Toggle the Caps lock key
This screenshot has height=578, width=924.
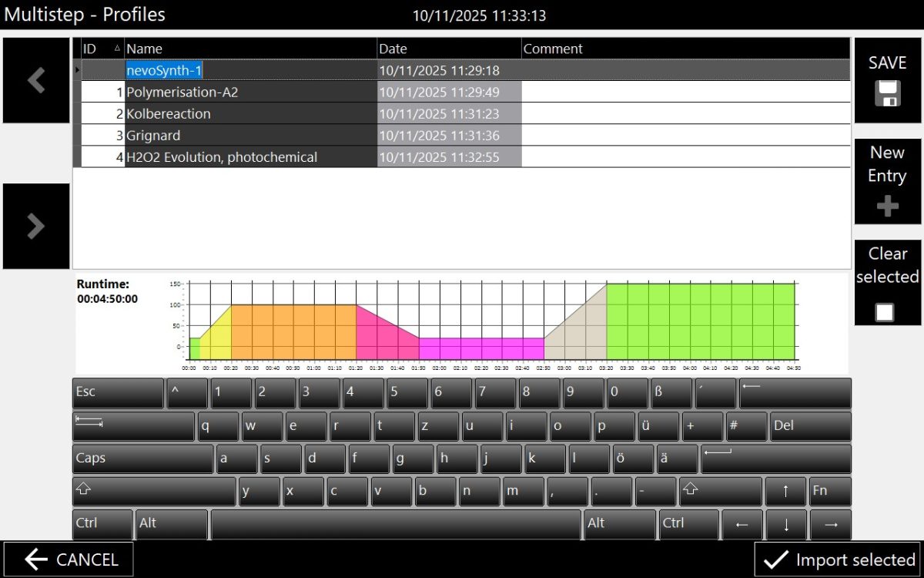142,459
